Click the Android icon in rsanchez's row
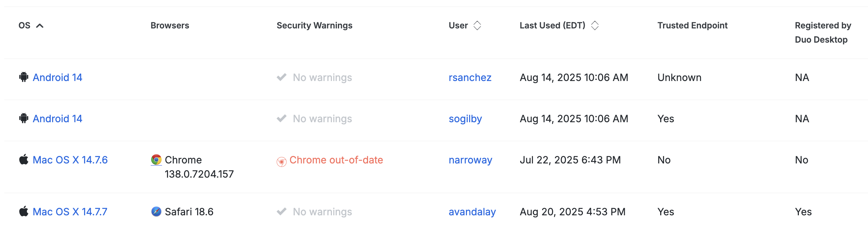This screenshot has width=868, height=232. (x=24, y=77)
